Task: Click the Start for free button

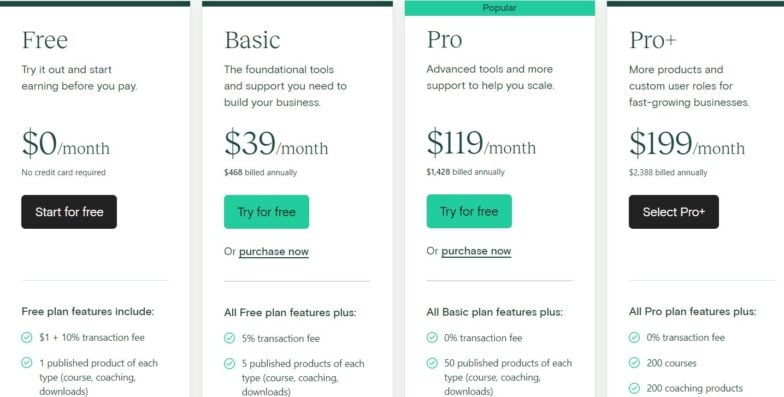Action: [69, 212]
